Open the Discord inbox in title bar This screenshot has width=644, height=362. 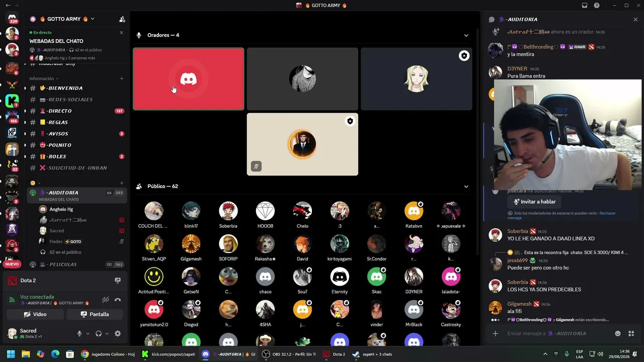[x=585, y=6]
